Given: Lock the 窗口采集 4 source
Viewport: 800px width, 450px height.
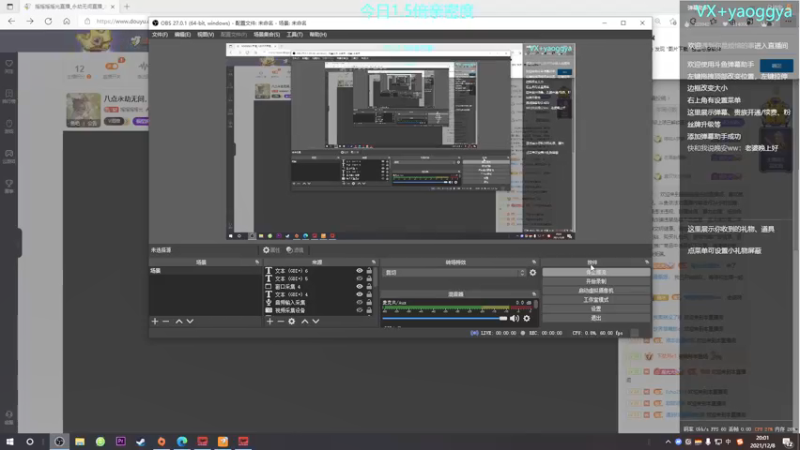Looking at the screenshot, I should tap(369, 287).
